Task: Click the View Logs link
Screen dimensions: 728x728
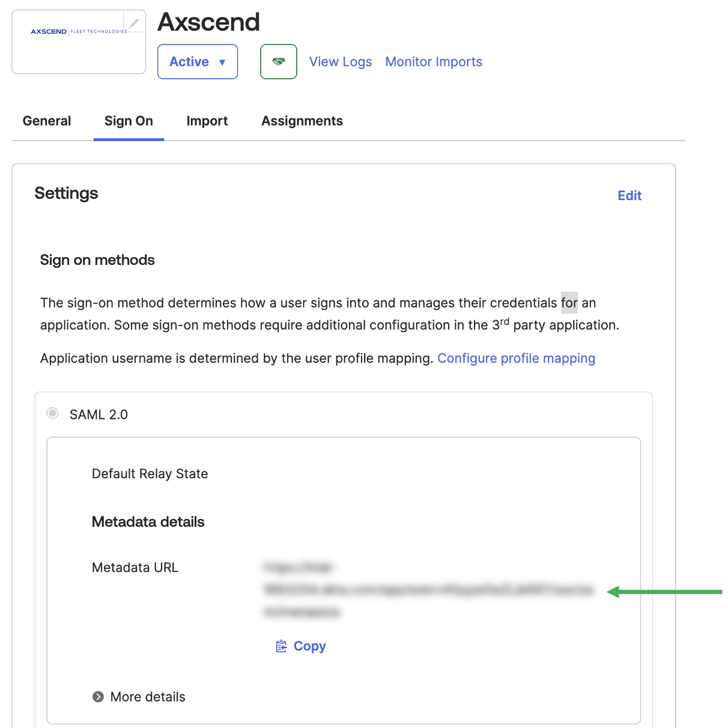Action: 341,62
